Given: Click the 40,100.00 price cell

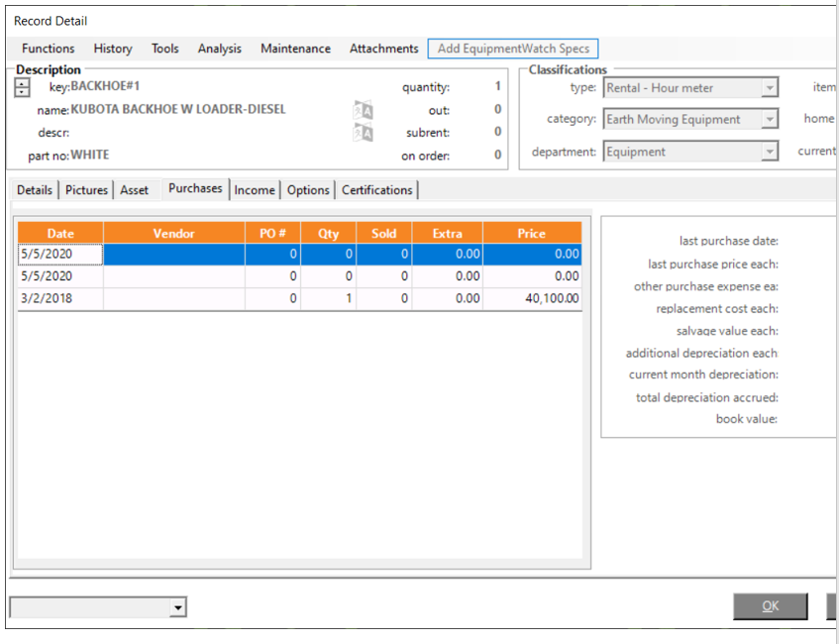Looking at the screenshot, I should 532,298.
